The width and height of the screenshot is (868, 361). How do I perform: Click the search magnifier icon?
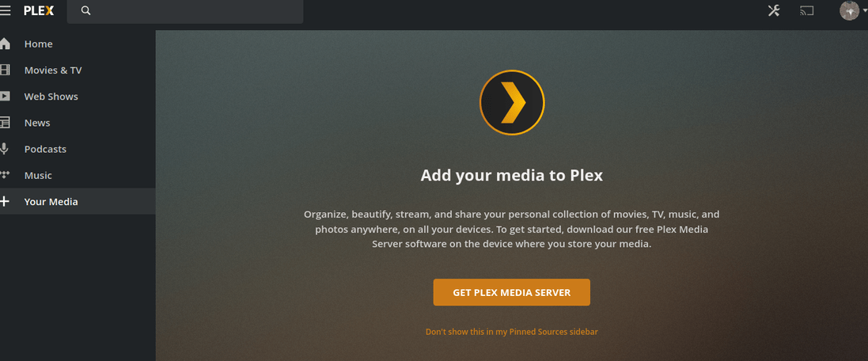click(85, 10)
